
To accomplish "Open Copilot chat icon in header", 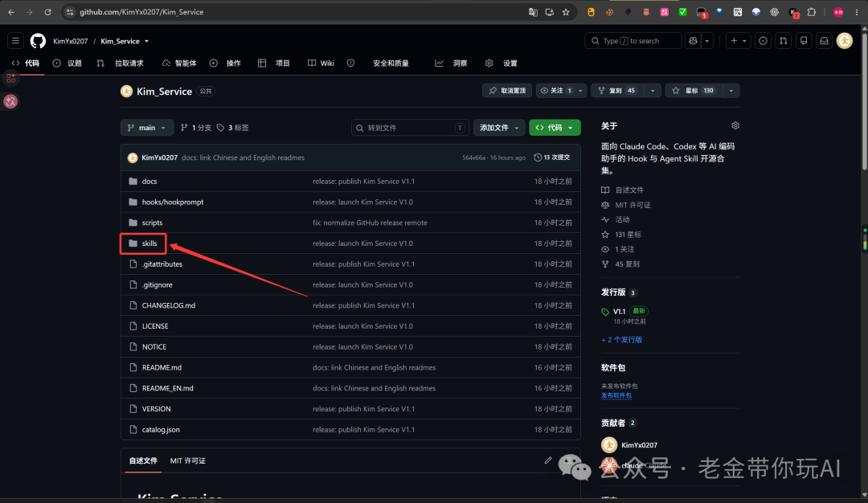I will click(x=693, y=41).
